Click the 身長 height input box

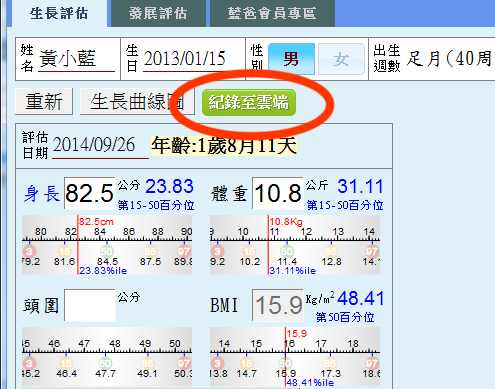pos(90,193)
